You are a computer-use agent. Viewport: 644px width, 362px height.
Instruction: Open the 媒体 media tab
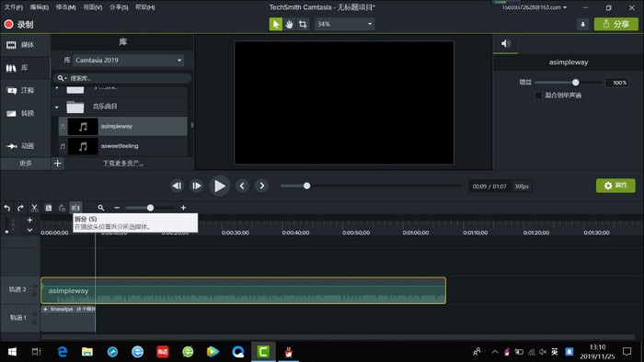[x=26, y=45]
